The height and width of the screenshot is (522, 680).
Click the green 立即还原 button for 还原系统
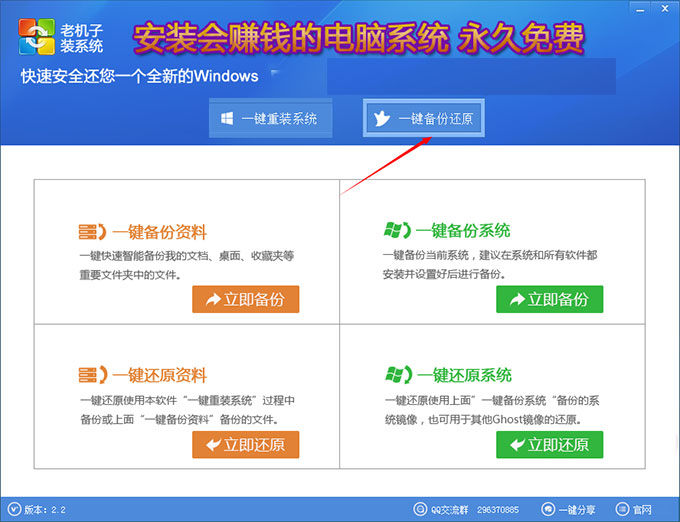(x=549, y=444)
